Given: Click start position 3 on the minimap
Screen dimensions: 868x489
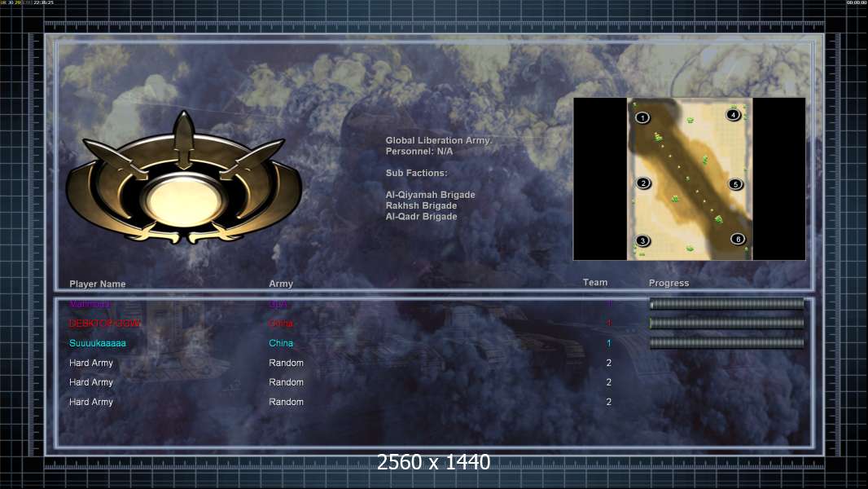Looking at the screenshot, I should point(642,240).
